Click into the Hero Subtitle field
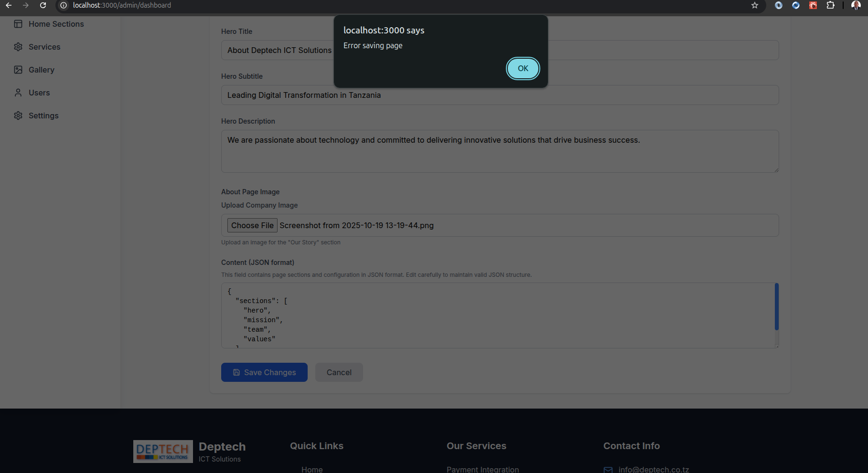Screen dimensions: 868x473 [x=500, y=95]
